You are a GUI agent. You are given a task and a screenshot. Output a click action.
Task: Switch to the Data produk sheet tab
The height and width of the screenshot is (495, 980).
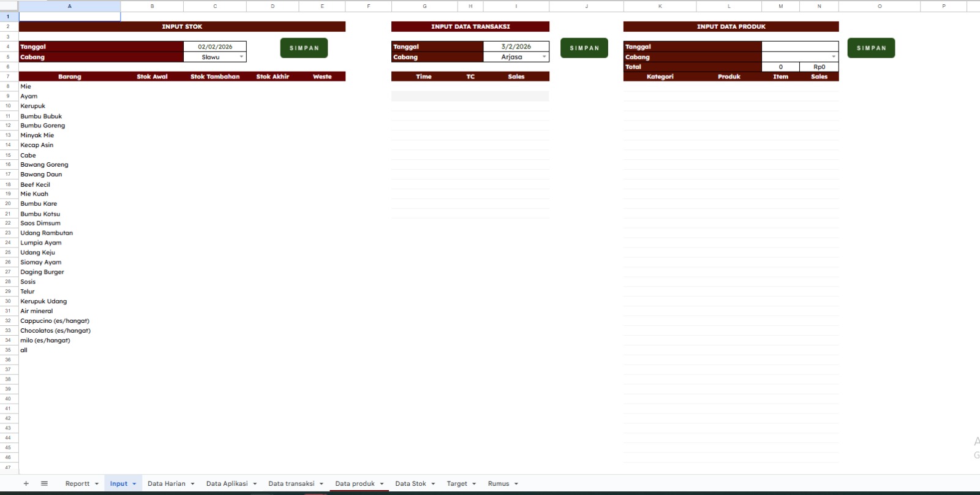(x=355, y=483)
